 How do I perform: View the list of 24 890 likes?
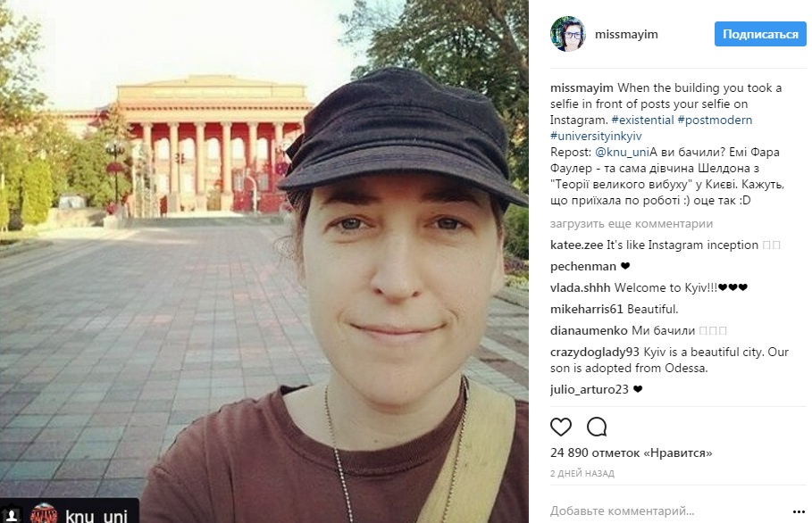click(x=632, y=452)
